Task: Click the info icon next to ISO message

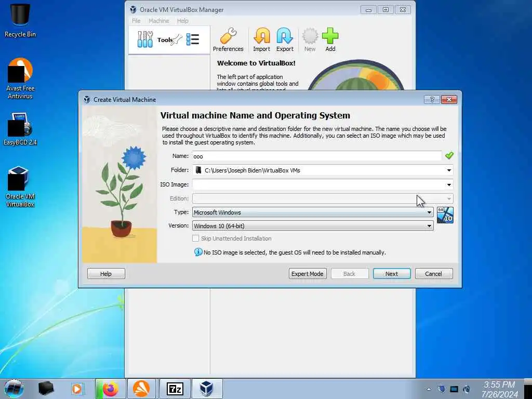Action: point(198,252)
